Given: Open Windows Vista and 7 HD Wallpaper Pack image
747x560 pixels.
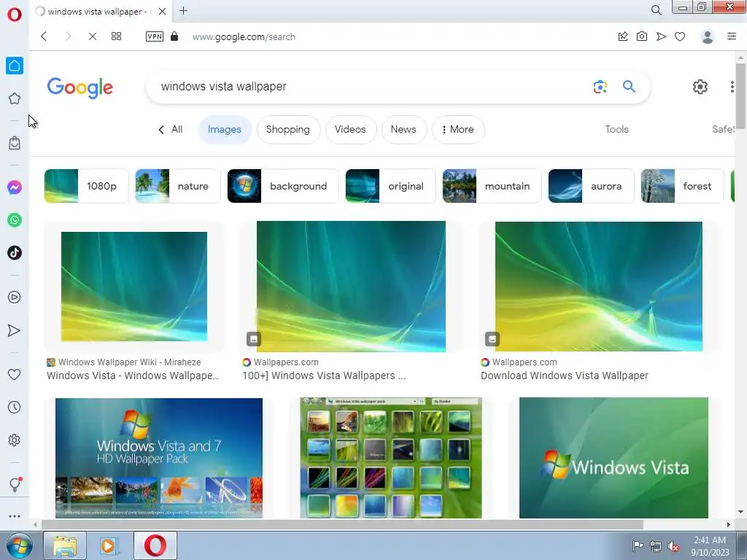Looking at the screenshot, I should pyautogui.click(x=158, y=458).
